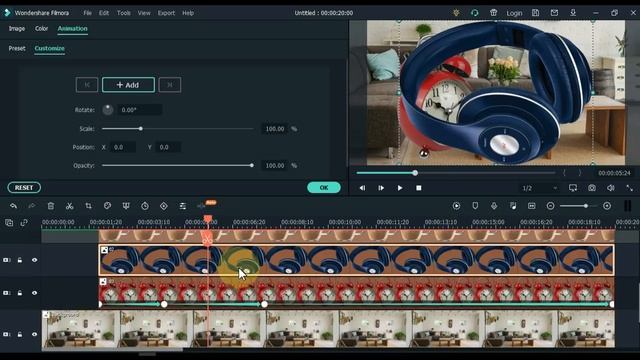Open the 1/2 preview quality dropdown
This screenshot has width=640, height=360.
539,188
